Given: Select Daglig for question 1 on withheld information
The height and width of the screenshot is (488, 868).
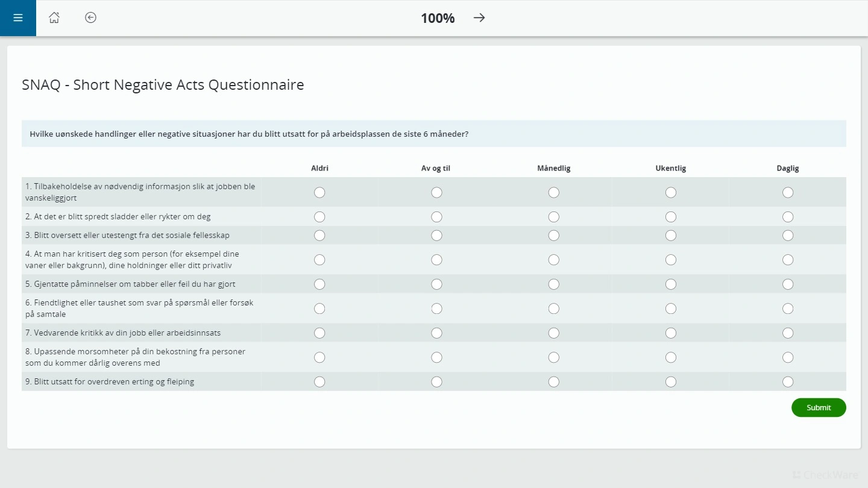Looking at the screenshot, I should click(788, 192).
